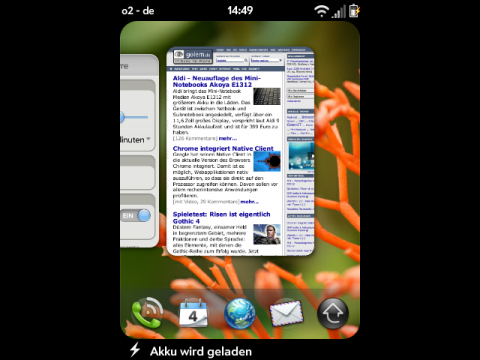
Task: Open the Email envelope icon
Action: (286, 313)
